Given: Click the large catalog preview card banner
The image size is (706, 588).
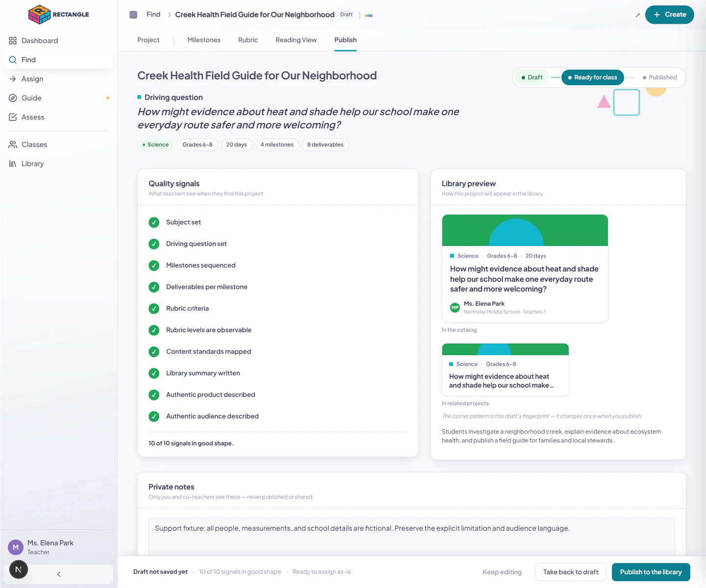Looking at the screenshot, I should tap(525, 230).
